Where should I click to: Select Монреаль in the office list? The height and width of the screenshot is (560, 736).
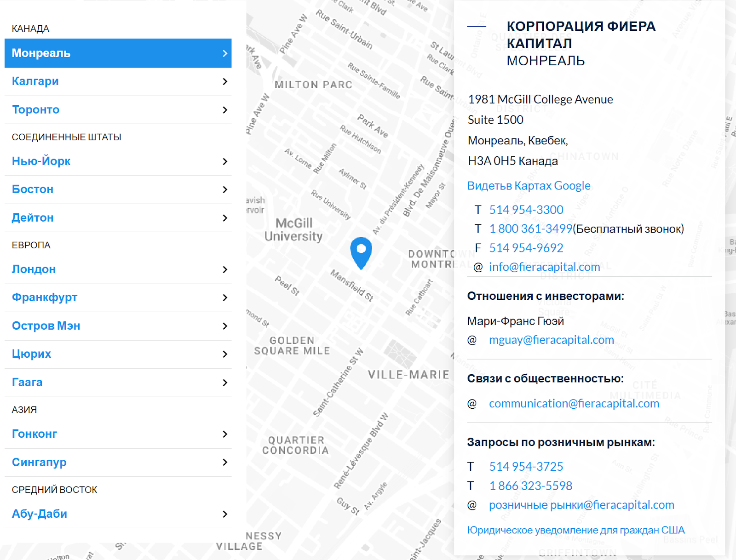[x=118, y=53]
